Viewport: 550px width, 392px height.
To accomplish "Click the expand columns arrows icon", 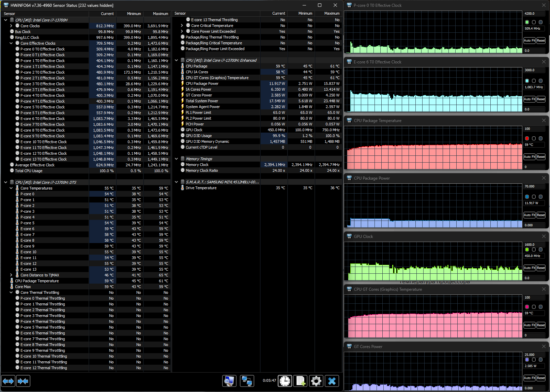I will pyautogui.click(x=8, y=381).
